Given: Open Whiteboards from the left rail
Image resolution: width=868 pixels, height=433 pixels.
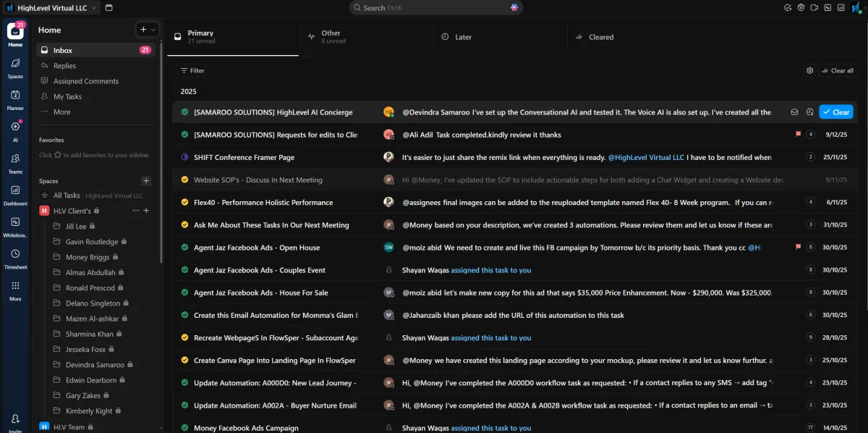Looking at the screenshot, I should 15,222.
